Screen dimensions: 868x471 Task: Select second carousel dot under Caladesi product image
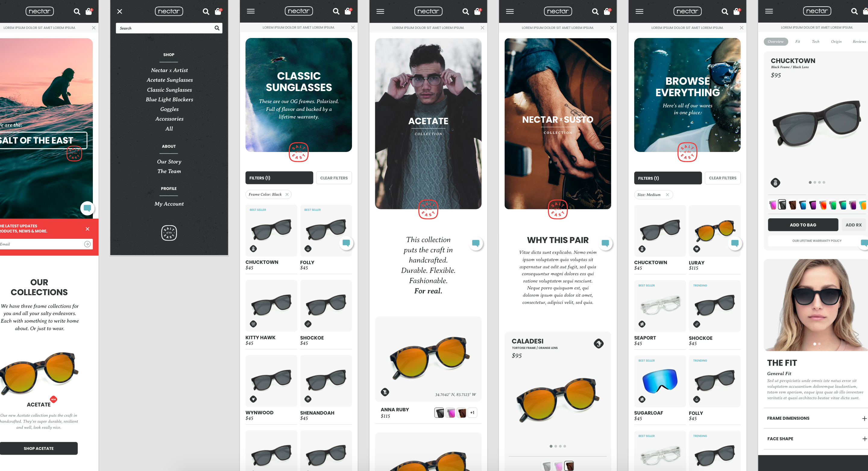[556, 446]
